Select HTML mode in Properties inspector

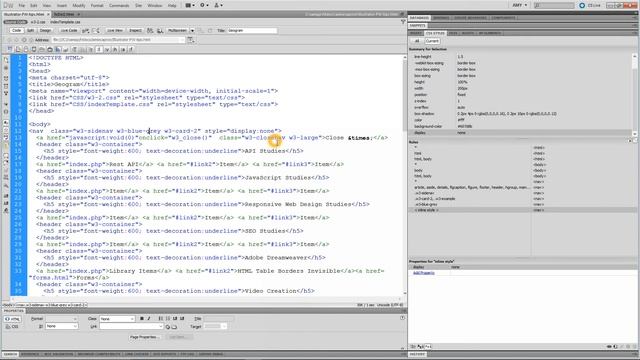coord(12,319)
